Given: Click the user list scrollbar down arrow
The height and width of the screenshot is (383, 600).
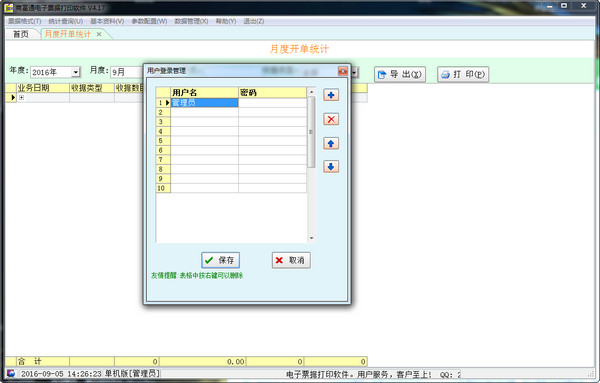Looking at the screenshot, I should (x=311, y=238).
